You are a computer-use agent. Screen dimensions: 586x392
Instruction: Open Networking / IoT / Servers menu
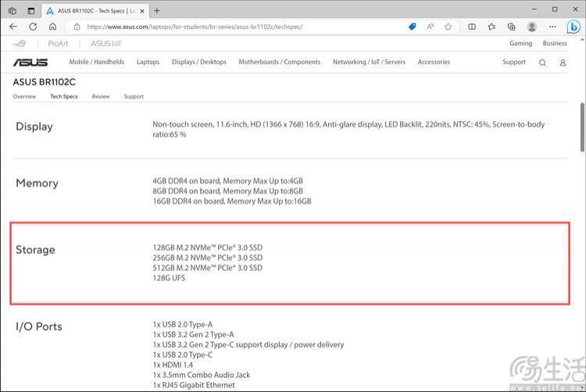pyautogui.click(x=369, y=62)
